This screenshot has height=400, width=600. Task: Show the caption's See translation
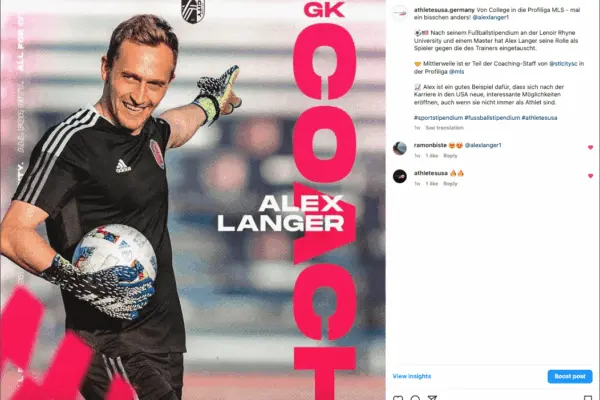444,128
